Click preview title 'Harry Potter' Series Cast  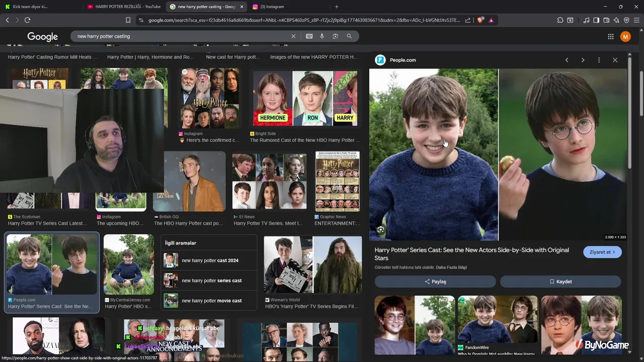(471, 254)
